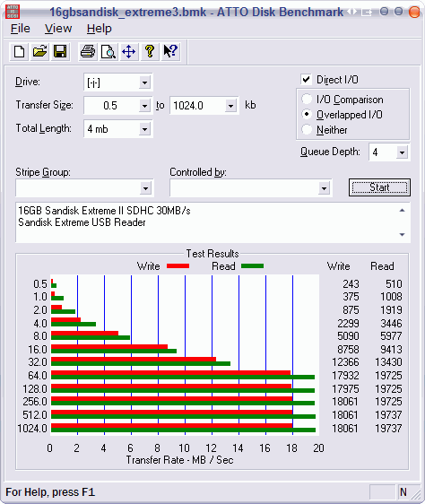The height and width of the screenshot is (504, 425).
Task: Open the Controlled by dropdown
Action: (x=324, y=188)
